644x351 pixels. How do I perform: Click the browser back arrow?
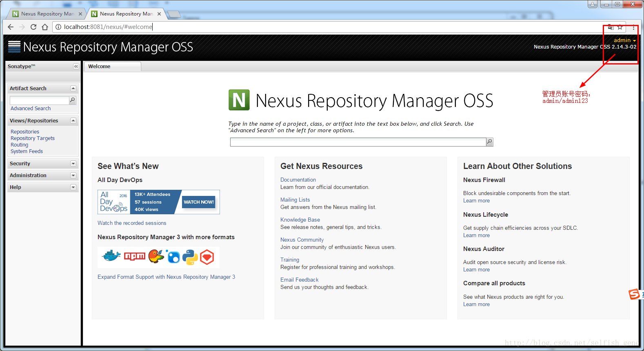11,27
